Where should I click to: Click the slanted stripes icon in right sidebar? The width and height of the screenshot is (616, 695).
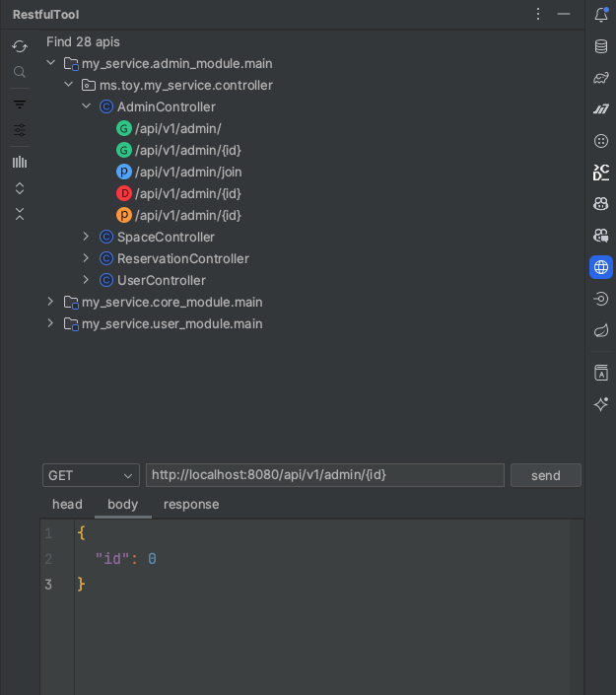pos(601,109)
